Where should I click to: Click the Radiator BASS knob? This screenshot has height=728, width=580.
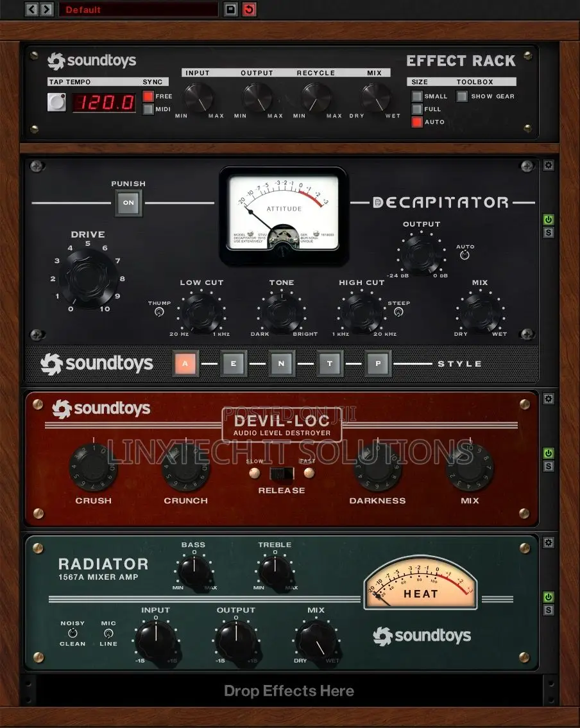[x=194, y=573]
